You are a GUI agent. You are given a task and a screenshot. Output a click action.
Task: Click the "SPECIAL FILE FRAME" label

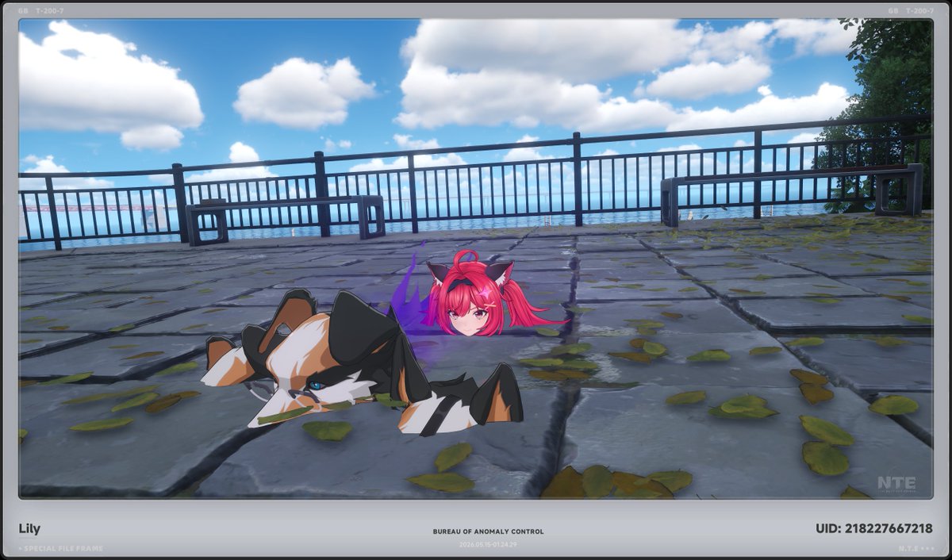pos(63,549)
